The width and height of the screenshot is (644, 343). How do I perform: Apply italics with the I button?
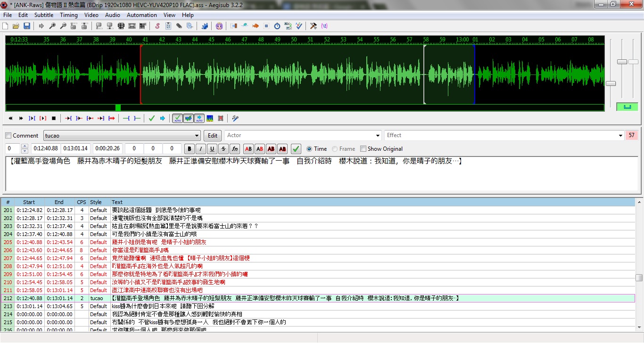coord(200,149)
